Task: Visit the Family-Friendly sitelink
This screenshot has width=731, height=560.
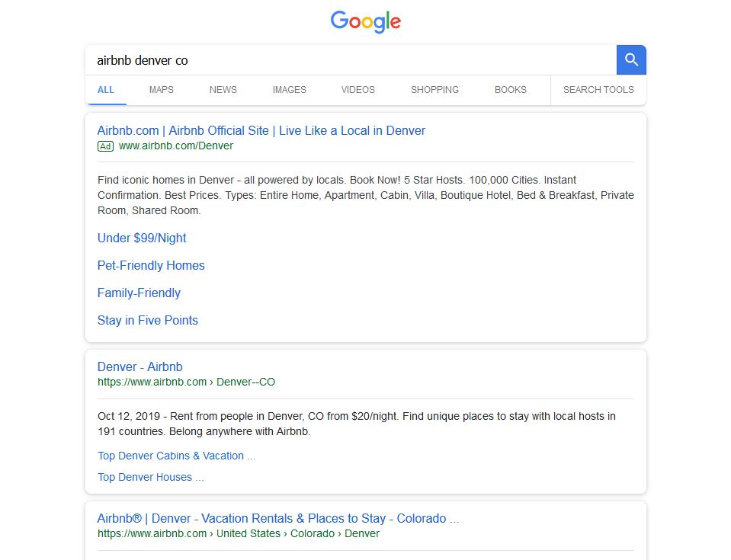Action: click(139, 293)
